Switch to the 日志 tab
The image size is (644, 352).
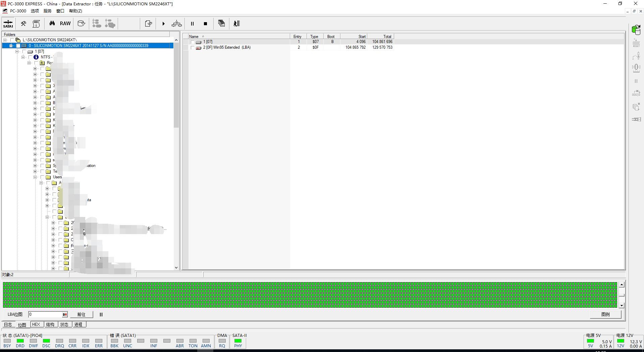8,324
